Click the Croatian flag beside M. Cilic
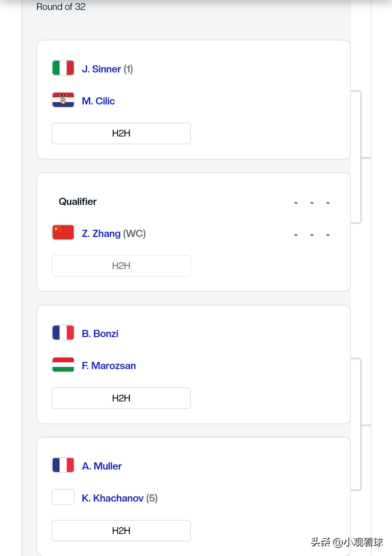Viewport: 392px width, 556px height. coord(63,100)
